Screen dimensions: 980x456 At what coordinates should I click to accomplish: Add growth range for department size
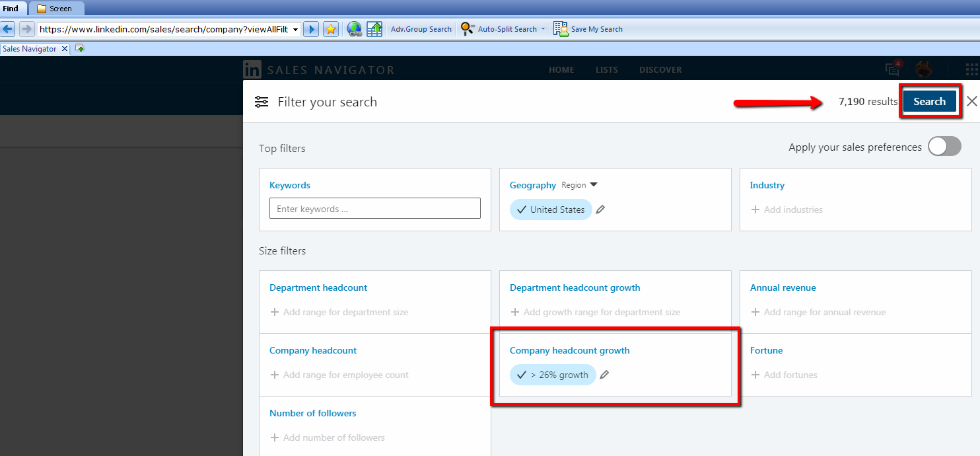(x=596, y=312)
